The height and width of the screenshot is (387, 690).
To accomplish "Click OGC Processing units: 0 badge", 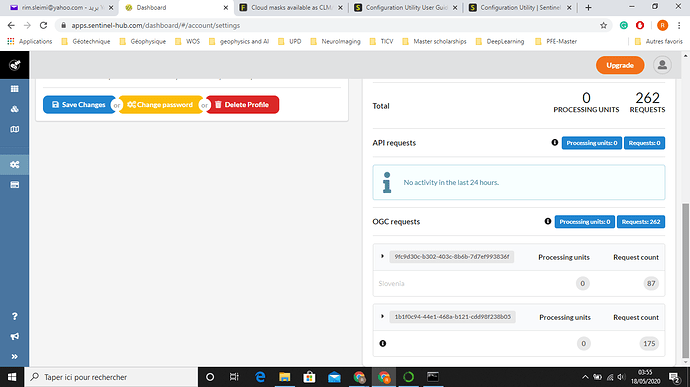I will pyautogui.click(x=584, y=222).
